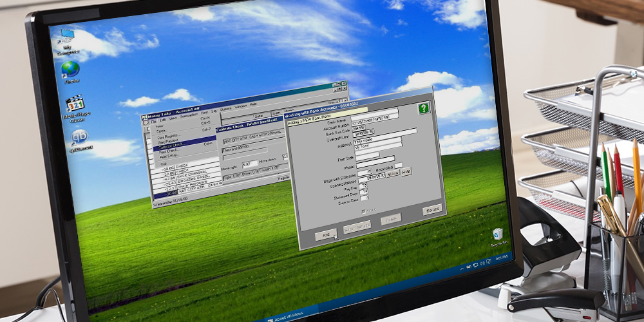Viewport: 644px width, 322px height.
Task: Open the Edit menu in Money Talks
Action: click(x=162, y=120)
